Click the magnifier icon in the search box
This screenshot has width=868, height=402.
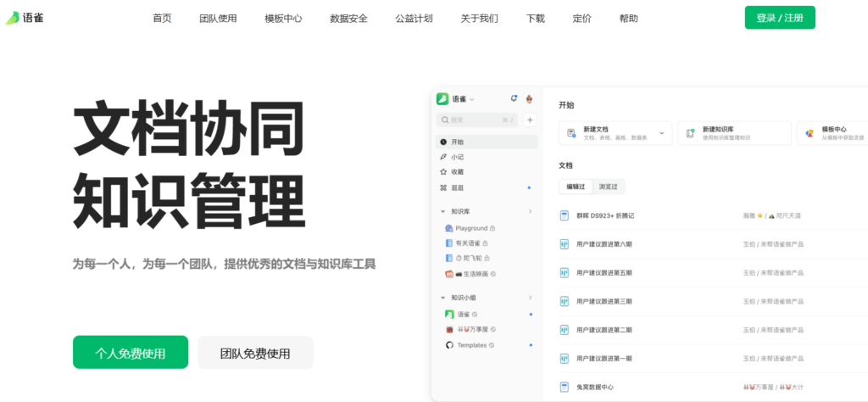[445, 120]
